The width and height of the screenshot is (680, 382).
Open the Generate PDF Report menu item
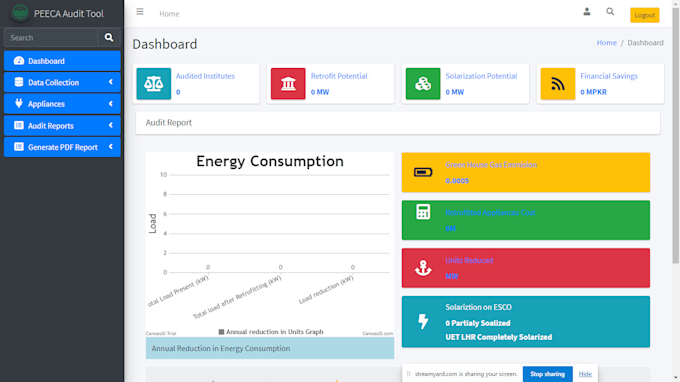[x=62, y=147]
